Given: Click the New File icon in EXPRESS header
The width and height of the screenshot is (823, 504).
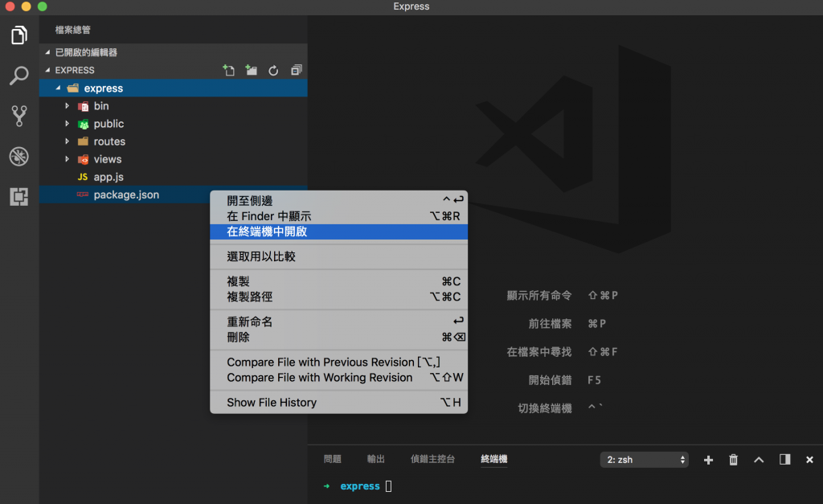Looking at the screenshot, I should tap(228, 71).
